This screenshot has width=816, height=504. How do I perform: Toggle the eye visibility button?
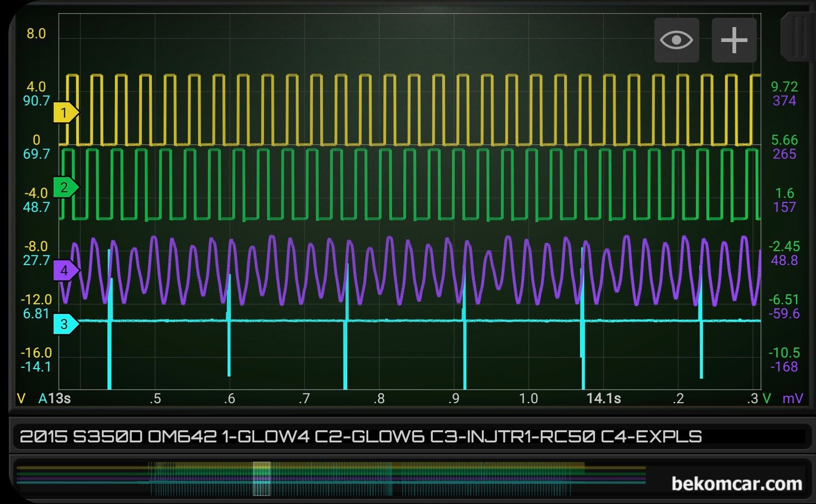(677, 40)
